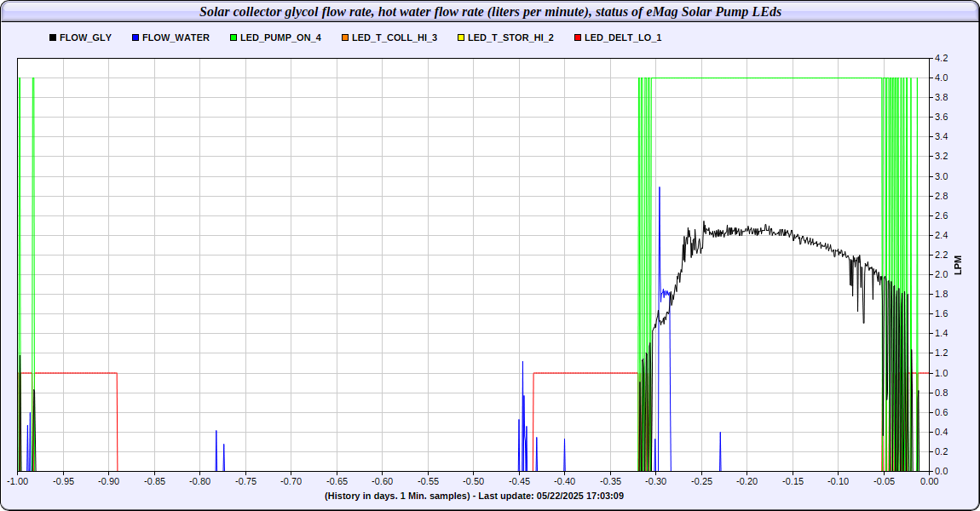Select the LED_T_STOR_HI_2 legend label
980x511 pixels.
pyautogui.click(x=510, y=38)
